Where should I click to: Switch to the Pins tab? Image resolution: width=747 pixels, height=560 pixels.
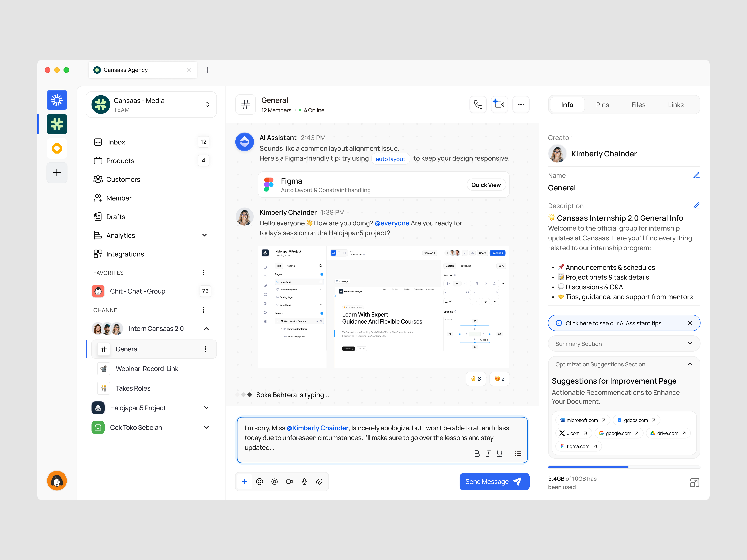click(602, 105)
